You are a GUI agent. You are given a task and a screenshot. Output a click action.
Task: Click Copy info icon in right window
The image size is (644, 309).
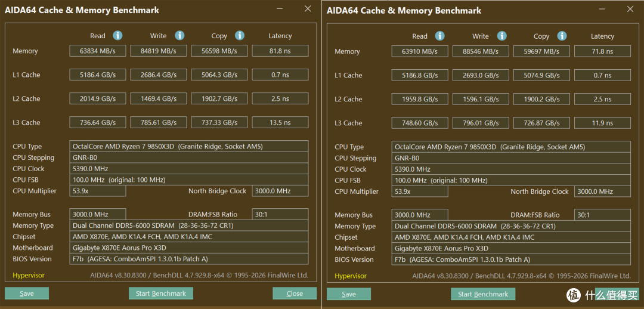[x=562, y=36]
